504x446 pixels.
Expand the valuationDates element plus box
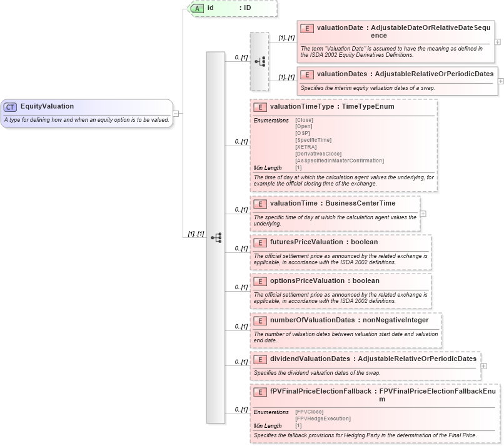(500, 81)
